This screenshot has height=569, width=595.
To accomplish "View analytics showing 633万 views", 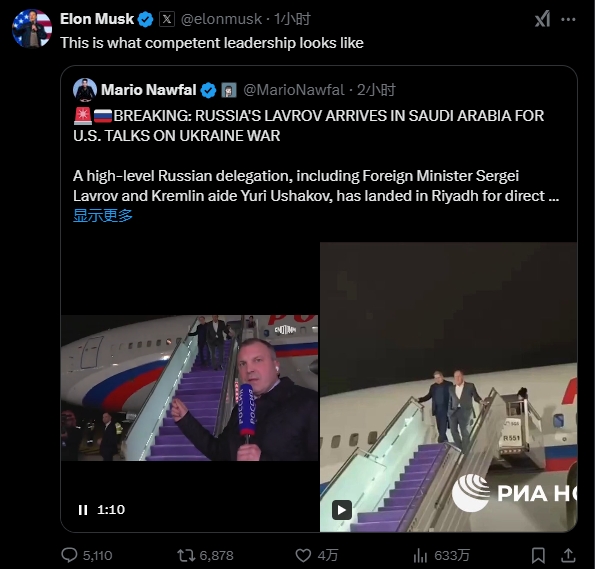I will tap(420, 556).
